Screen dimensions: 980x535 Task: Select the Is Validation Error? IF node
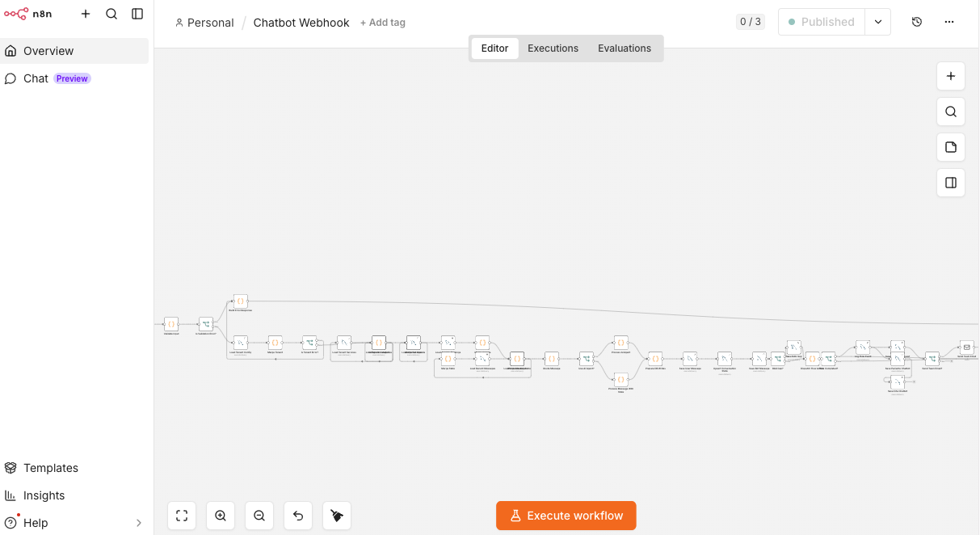[206, 324]
